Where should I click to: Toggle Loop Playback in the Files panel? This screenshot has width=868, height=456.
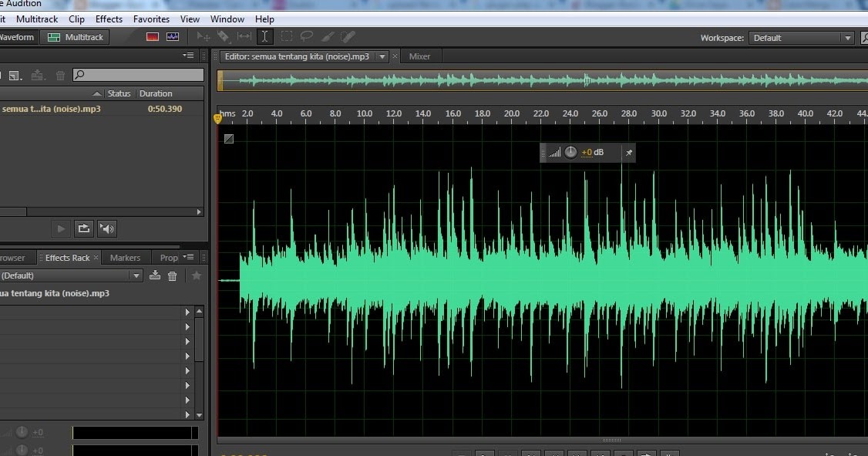coord(84,228)
